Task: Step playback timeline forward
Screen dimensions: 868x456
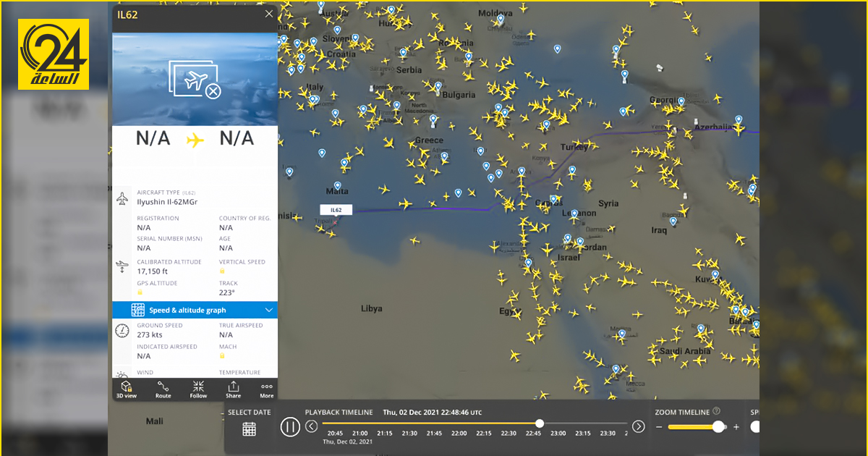Action: (x=638, y=426)
